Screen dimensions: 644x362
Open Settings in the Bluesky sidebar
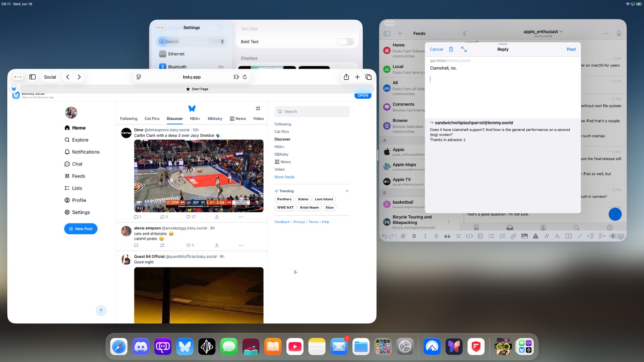pyautogui.click(x=77, y=212)
